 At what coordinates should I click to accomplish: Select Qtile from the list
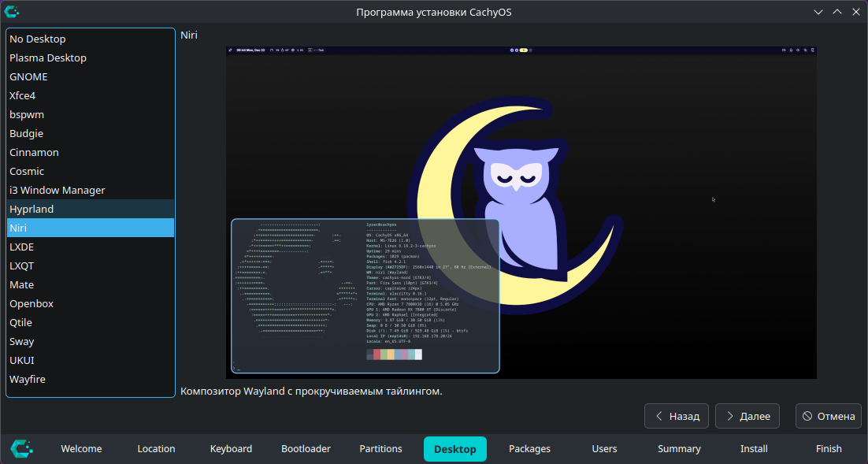point(91,321)
